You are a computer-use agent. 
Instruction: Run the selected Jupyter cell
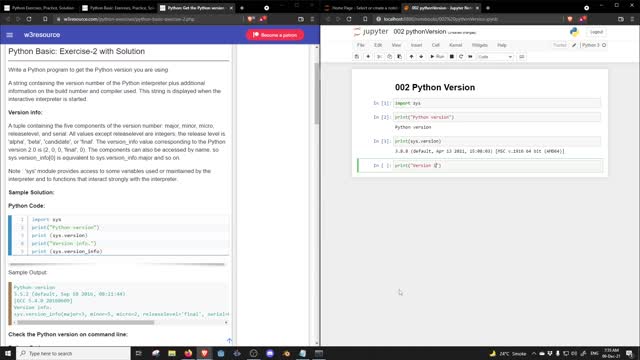click(437, 57)
